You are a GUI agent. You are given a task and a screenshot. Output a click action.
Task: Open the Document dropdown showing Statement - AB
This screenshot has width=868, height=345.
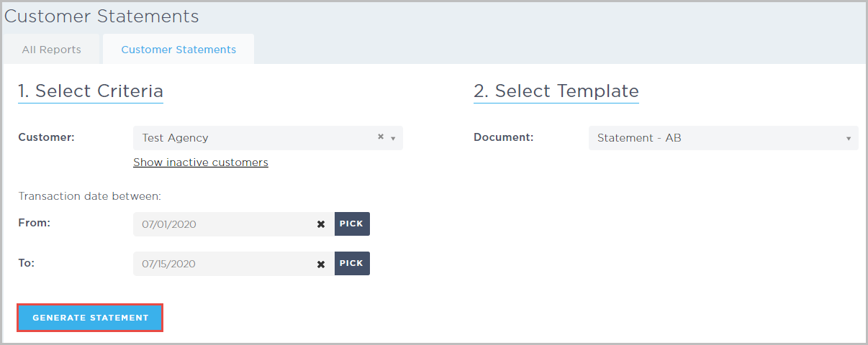coord(716,138)
